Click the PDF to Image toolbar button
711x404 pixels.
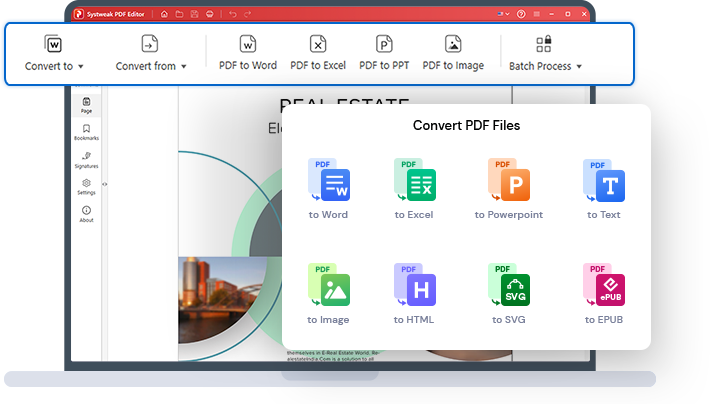453,53
